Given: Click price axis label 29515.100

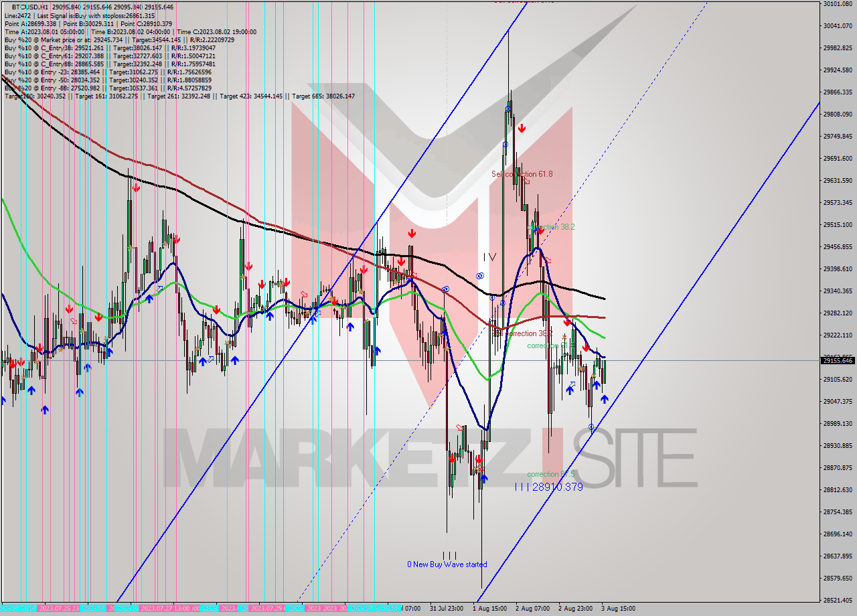Looking at the screenshot, I should click(x=838, y=224).
